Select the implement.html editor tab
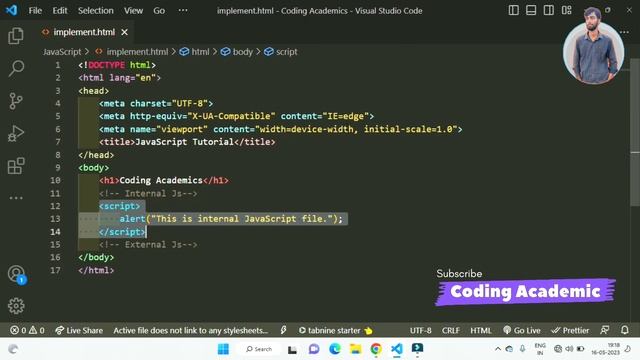This screenshot has width=640, height=360. click(x=84, y=32)
